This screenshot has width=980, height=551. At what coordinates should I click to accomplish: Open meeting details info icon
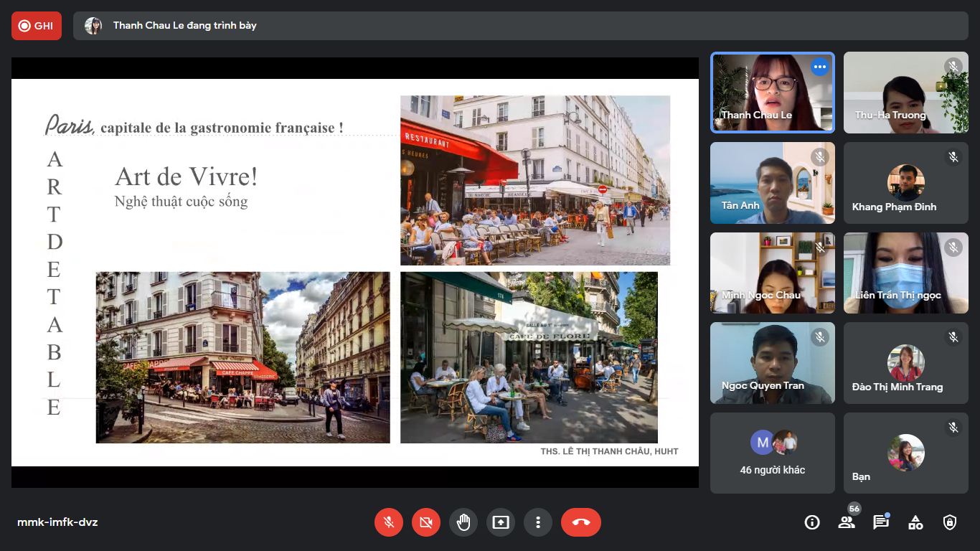point(812,522)
